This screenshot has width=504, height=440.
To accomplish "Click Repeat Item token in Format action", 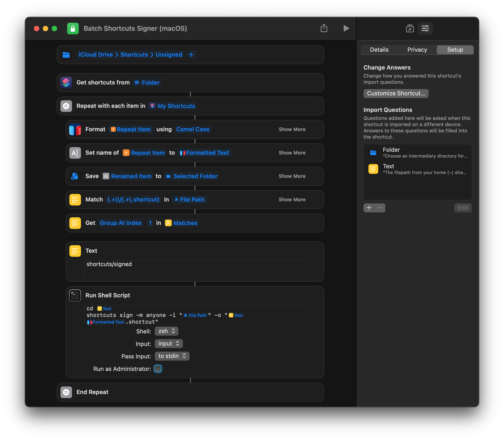I will [131, 130].
